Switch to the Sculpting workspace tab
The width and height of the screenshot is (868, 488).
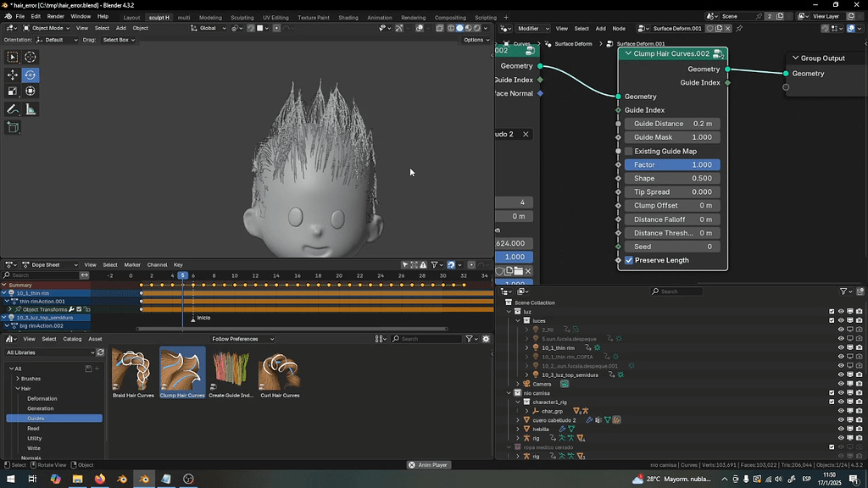[242, 17]
